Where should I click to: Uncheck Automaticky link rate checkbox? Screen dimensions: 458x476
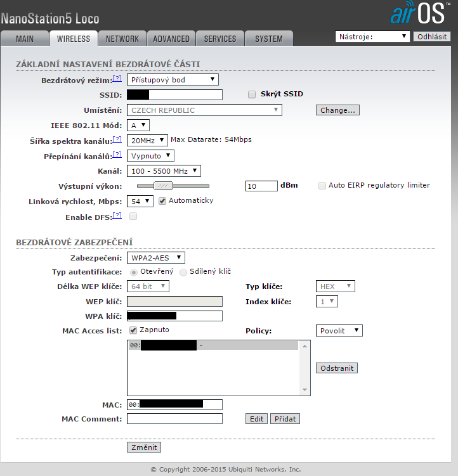162,201
